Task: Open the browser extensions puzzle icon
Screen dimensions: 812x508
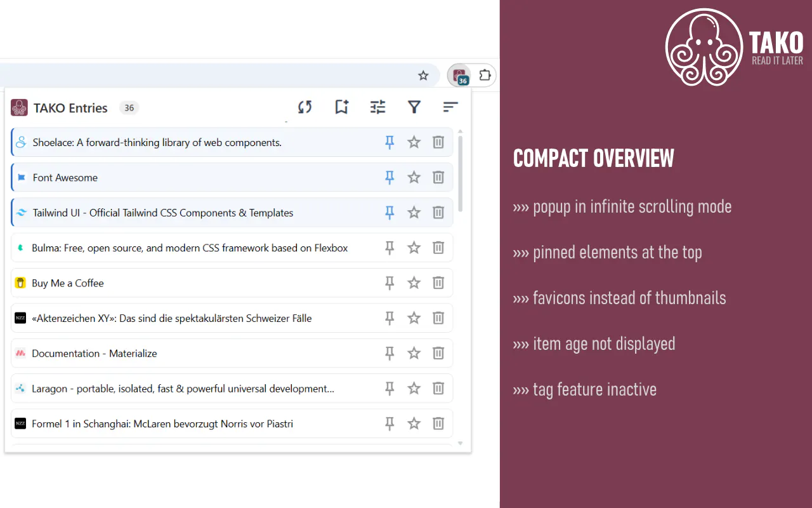Action: (x=485, y=76)
